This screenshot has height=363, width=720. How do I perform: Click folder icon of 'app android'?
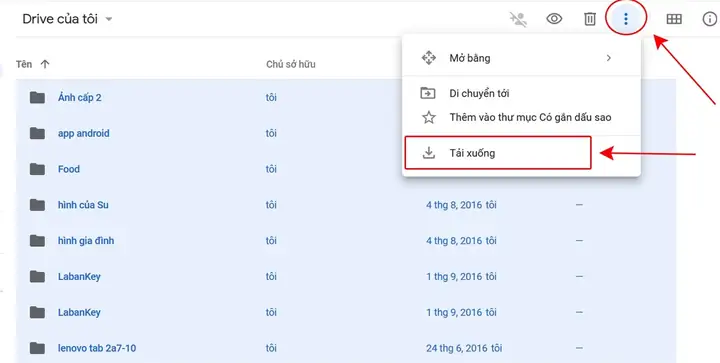point(37,134)
